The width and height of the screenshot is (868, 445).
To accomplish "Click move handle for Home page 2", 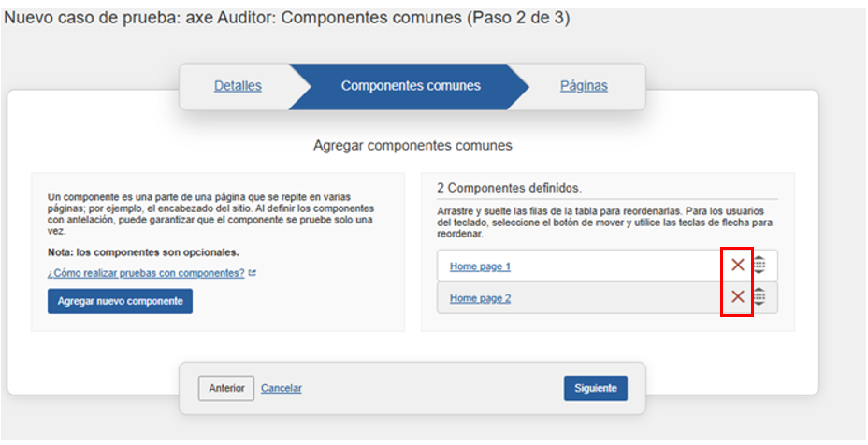I will tap(759, 297).
